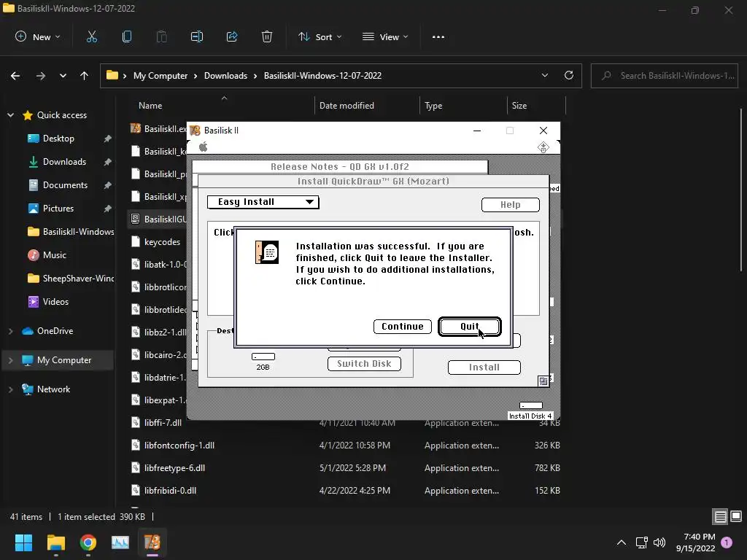Go back with the back arrow
Viewport: 747px width, 560px height.
click(15, 76)
